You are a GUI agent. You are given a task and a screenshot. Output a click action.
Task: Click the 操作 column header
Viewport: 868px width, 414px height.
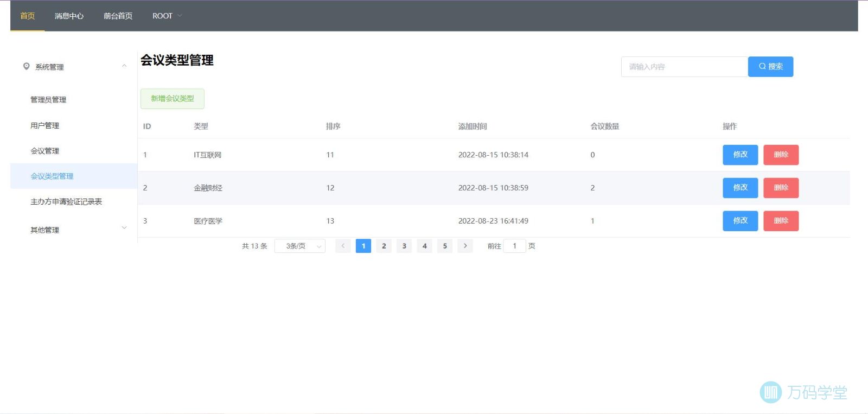pyautogui.click(x=730, y=126)
